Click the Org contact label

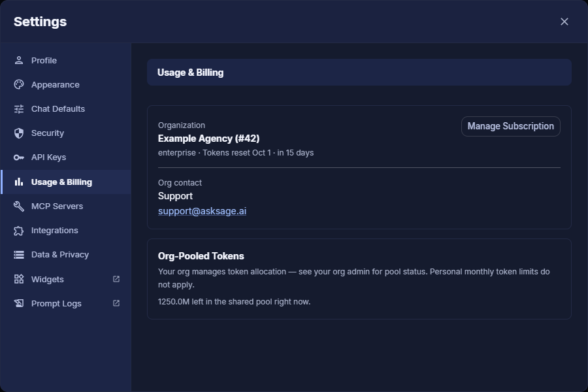(x=180, y=183)
